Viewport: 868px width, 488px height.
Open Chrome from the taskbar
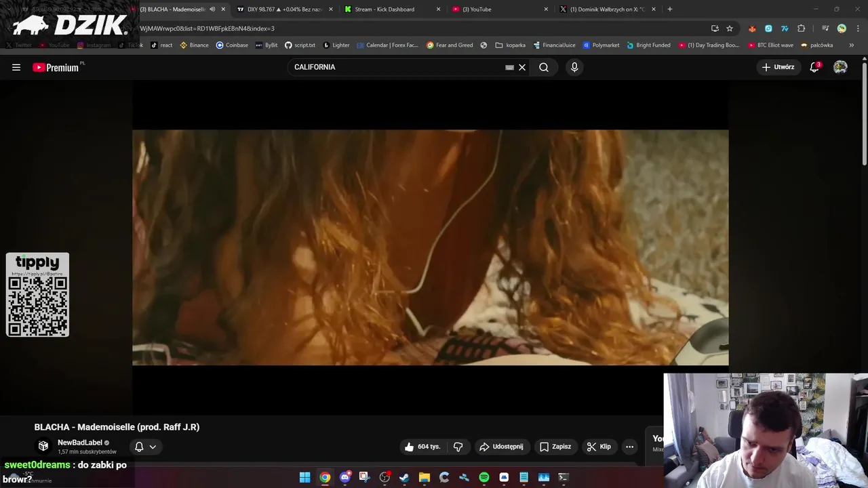[x=325, y=477]
